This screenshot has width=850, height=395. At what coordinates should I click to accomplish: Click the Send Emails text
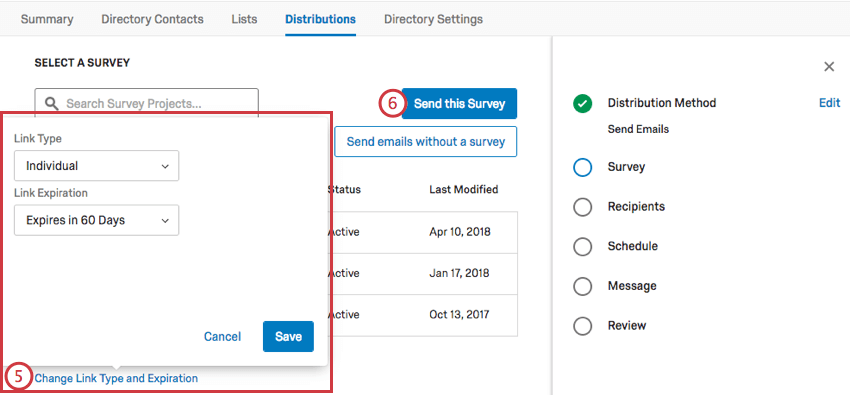638,129
